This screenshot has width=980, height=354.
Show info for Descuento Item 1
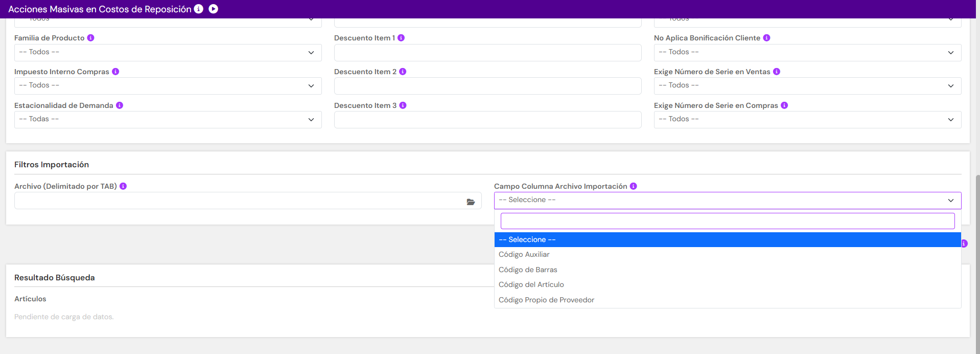point(401,38)
